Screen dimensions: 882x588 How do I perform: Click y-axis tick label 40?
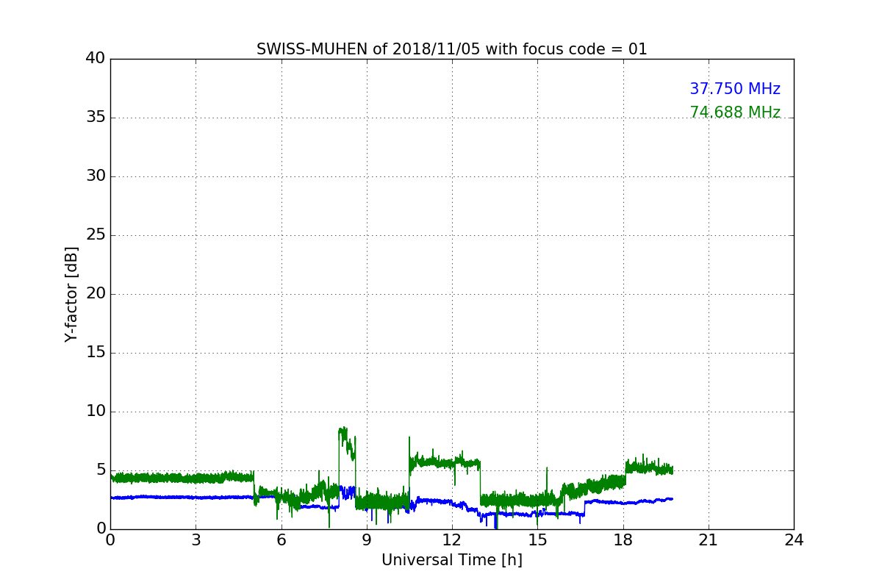[96, 59]
